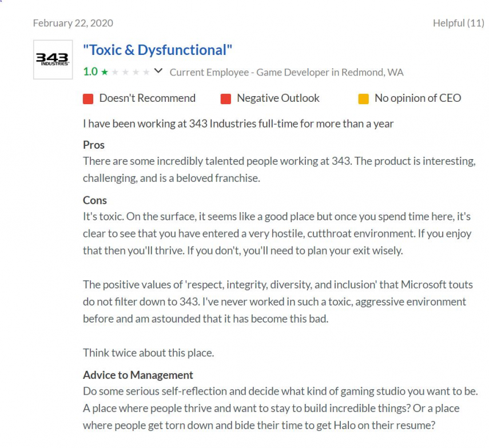The width and height of the screenshot is (489, 448).
Task: Click the No opinion of CEO label
Action: pos(418,98)
